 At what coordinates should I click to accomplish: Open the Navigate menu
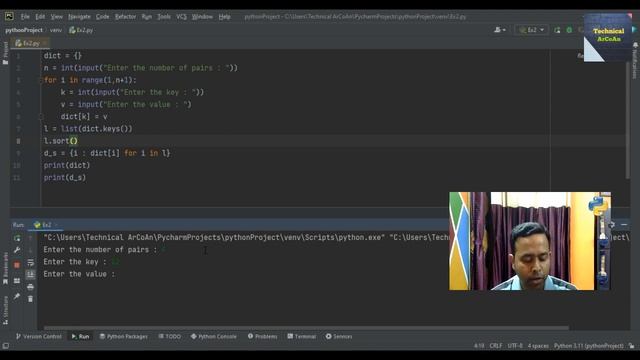(x=79, y=17)
